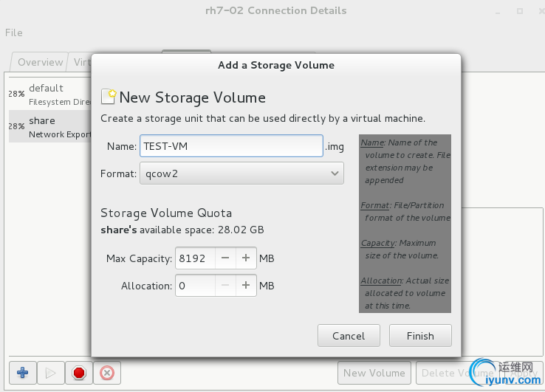Image resolution: width=545 pixels, height=392 pixels.
Task: Click the start pool play icon
Action: pyautogui.click(x=51, y=373)
